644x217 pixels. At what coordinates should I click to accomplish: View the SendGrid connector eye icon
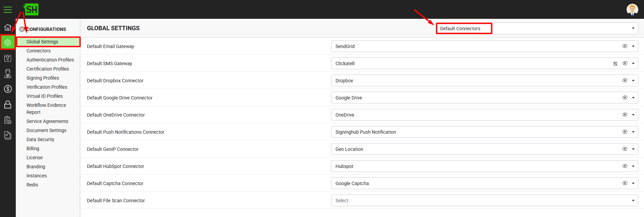point(625,46)
